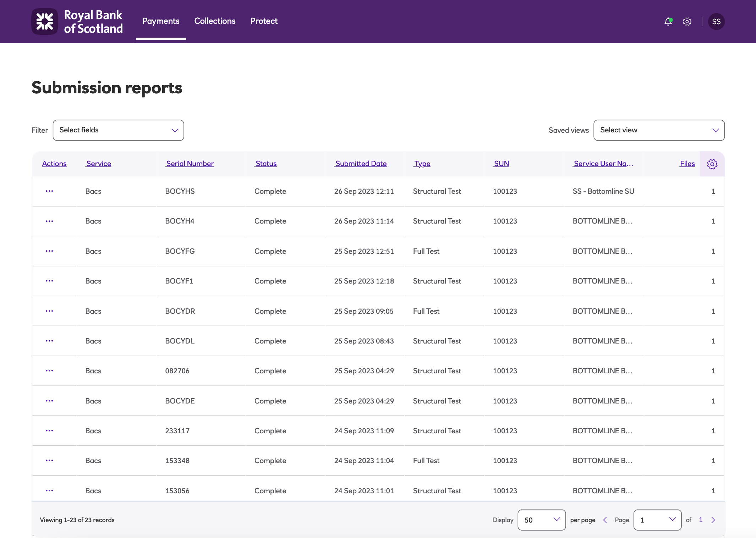756x538 pixels.
Task: Click date '24 Sep 2023 11:04'
Action: click(364, 461)
